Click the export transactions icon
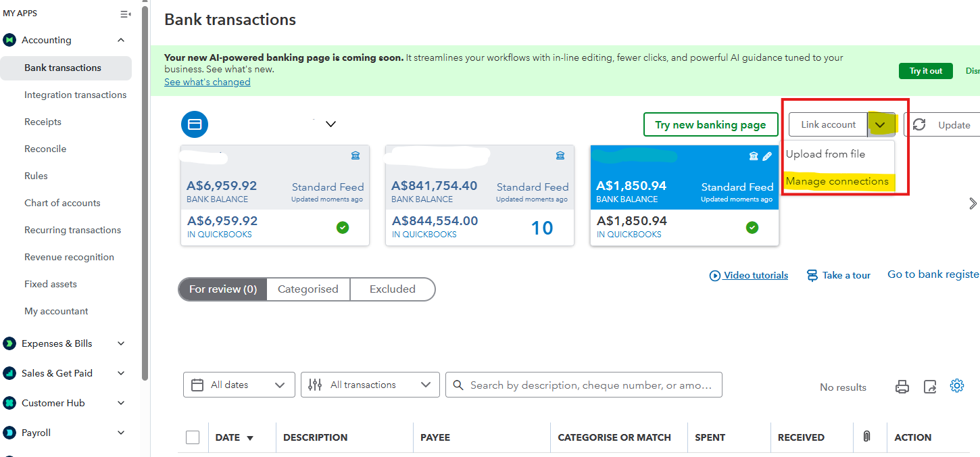Viewport: 980px width, 457px height. pyautogui.click(x=930, y=387)
